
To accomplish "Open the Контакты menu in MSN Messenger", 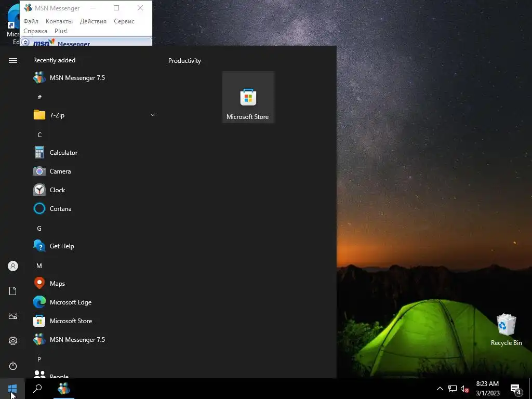I will pyautogui.click(x=59, y=21).
